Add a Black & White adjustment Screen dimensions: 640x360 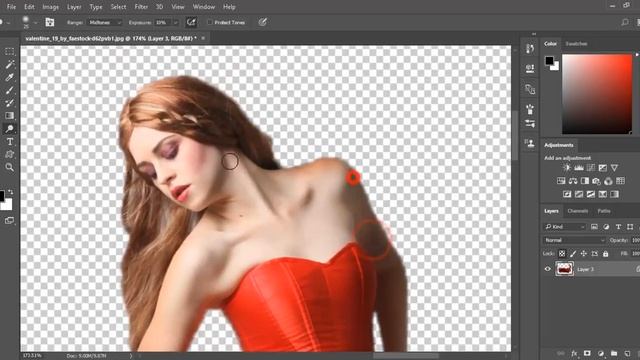(585, 181)
